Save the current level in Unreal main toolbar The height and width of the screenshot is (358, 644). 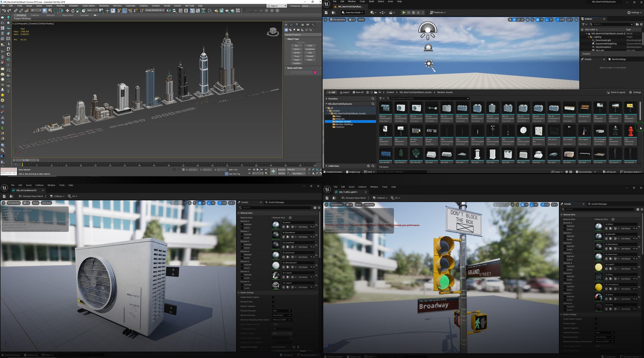(326, 12)
